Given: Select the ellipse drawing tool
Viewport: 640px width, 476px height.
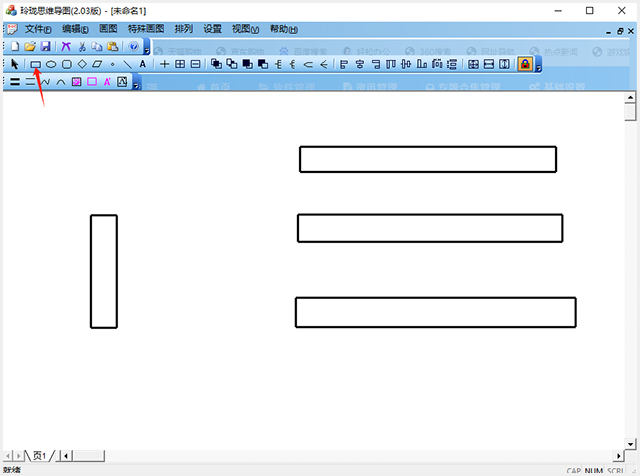Looking at the screenshot, I should (51, 64).
